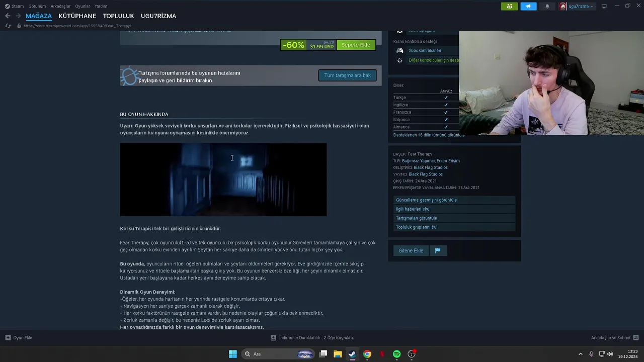
Task: Click the -60% discount badge
Action: 293,45
